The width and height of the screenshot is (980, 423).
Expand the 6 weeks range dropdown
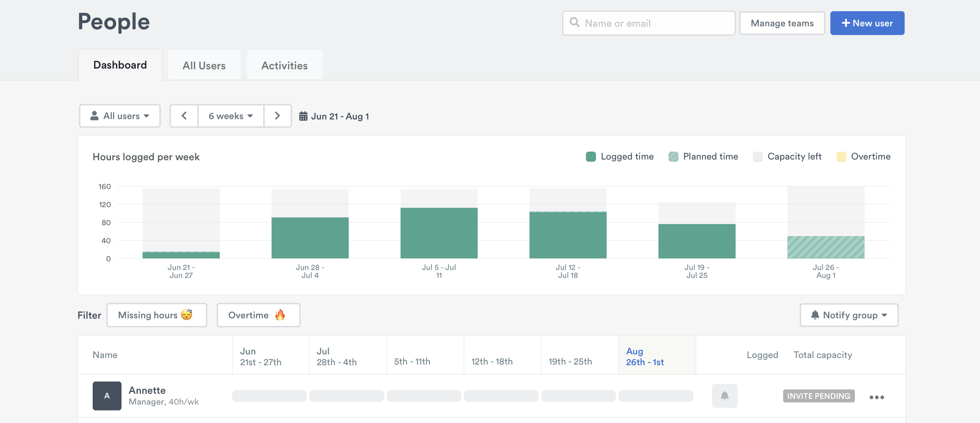pyautogui.click(x=230, y=116)
